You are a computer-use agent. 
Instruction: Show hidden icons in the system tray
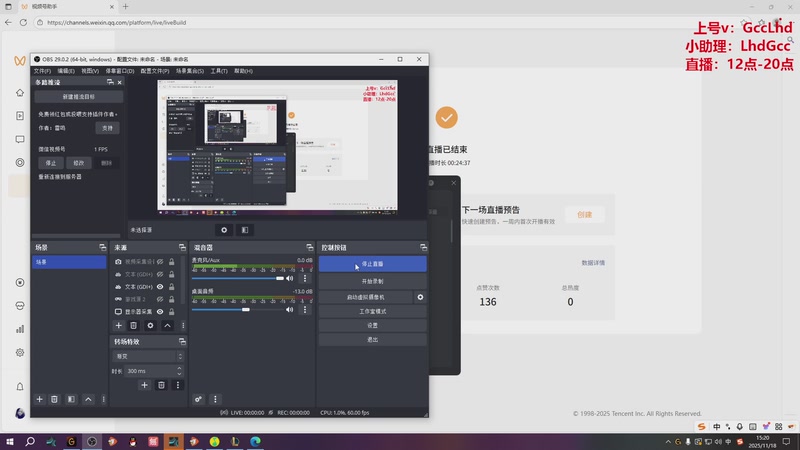click(x=668, y=442)
